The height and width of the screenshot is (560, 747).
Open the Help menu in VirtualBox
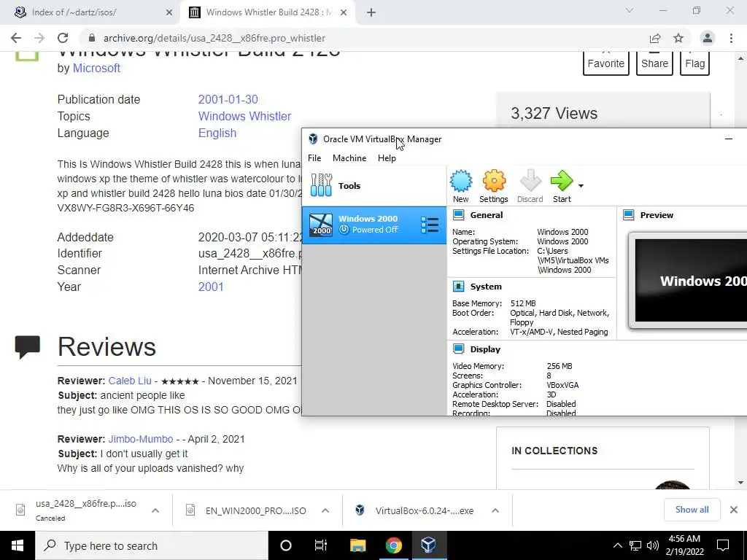[387, 158]
